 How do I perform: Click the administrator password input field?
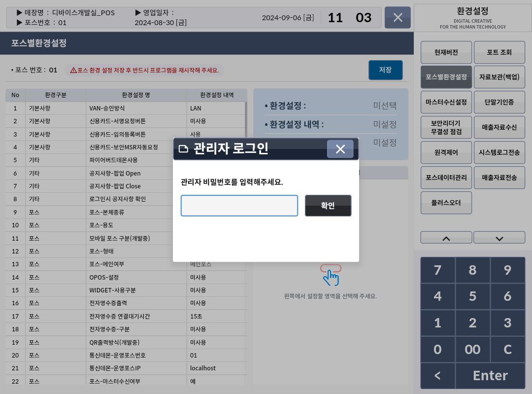click(239, 206)
